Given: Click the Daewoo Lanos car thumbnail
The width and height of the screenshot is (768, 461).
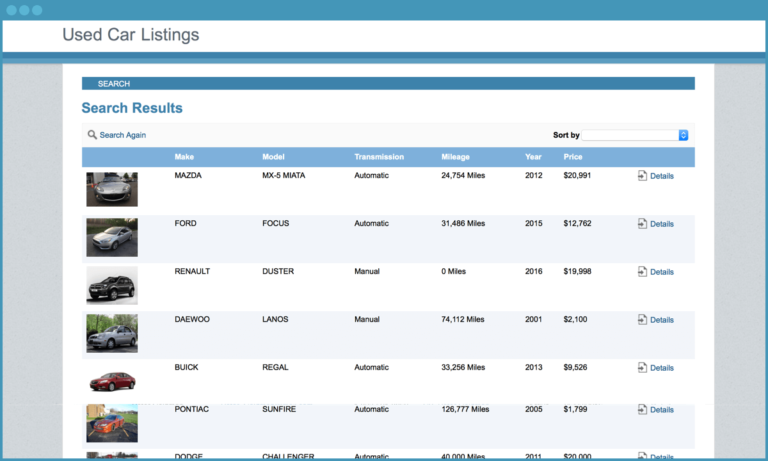Looking at the screenshot, I should [x=112, y=333].
